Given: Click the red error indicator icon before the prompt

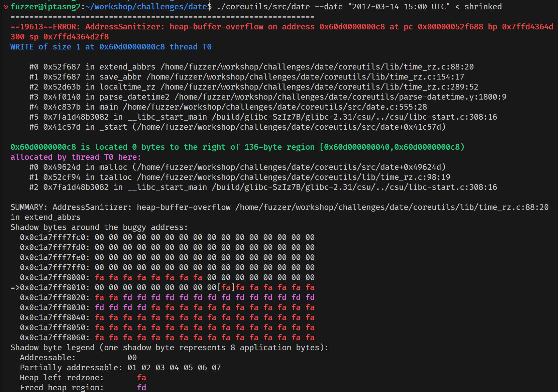Looking at the screenshot, I should pyautogui.click(x=5, y=7).
